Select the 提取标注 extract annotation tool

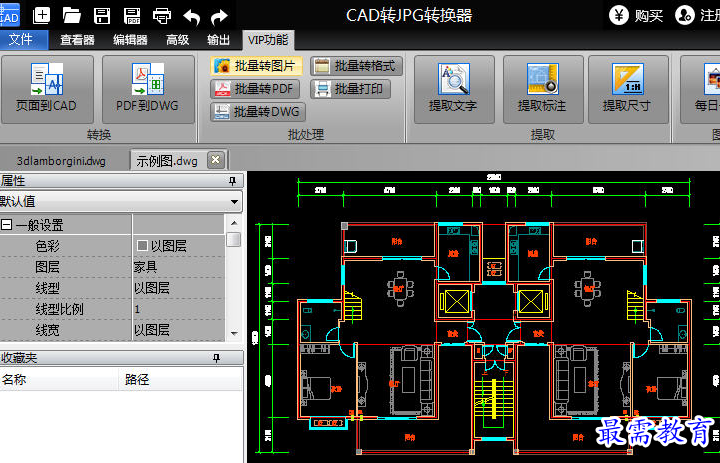541,89
